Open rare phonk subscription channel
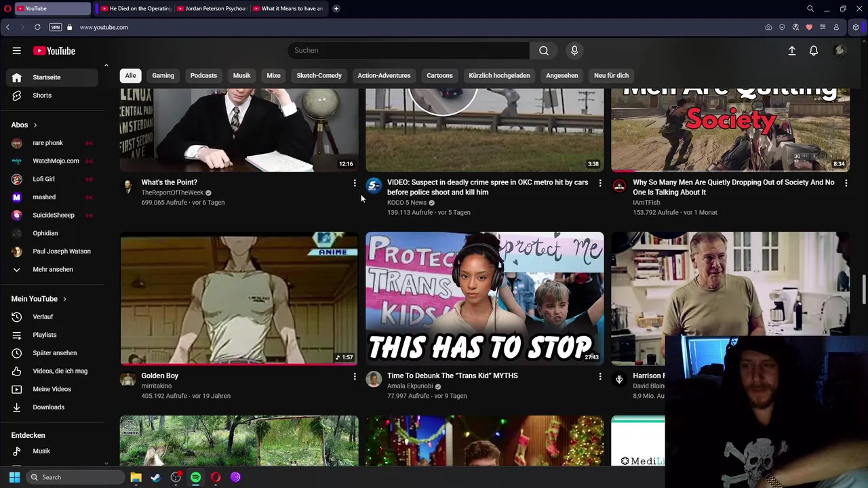Image resolution: width=868 pixels, height=488 pixels. coord(53,143)
